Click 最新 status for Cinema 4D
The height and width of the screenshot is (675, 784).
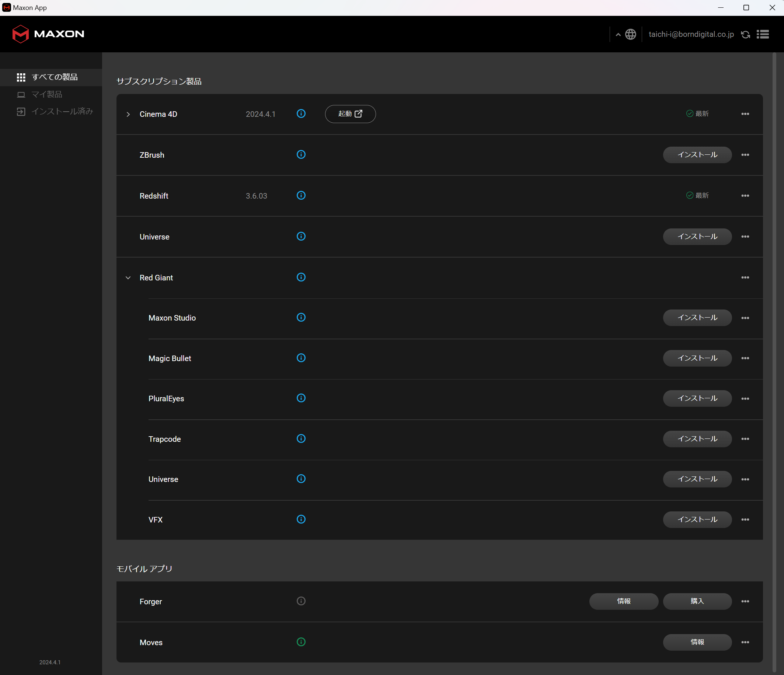pyautogui.click(x=697, y=113)
